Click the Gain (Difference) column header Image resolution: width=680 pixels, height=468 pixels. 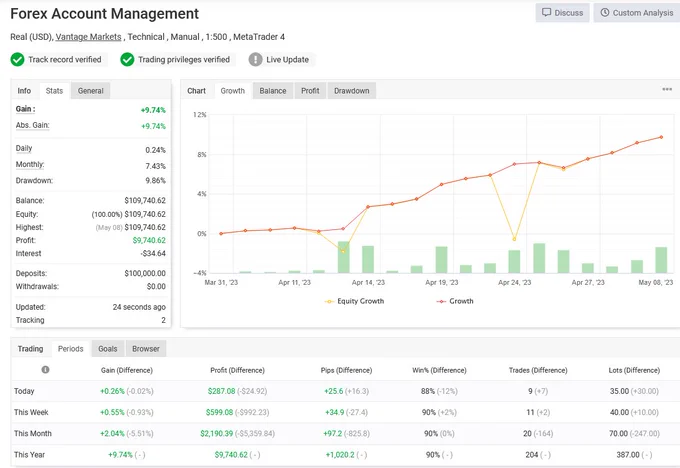tap(127, 370)
